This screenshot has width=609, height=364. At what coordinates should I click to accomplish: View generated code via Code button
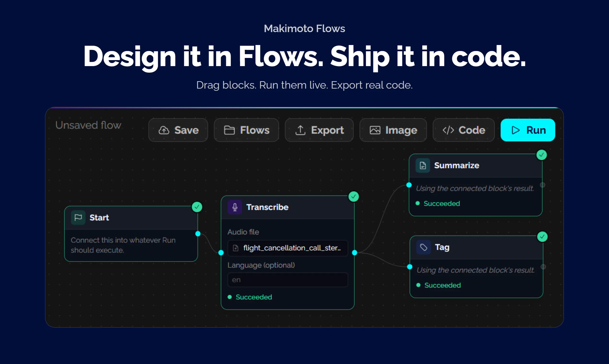(464, 130)
